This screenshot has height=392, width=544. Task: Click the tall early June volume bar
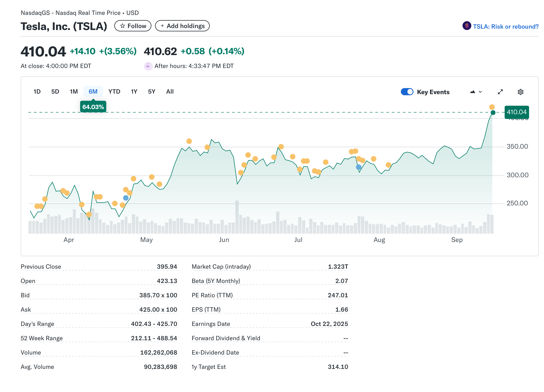coord(237,217)
